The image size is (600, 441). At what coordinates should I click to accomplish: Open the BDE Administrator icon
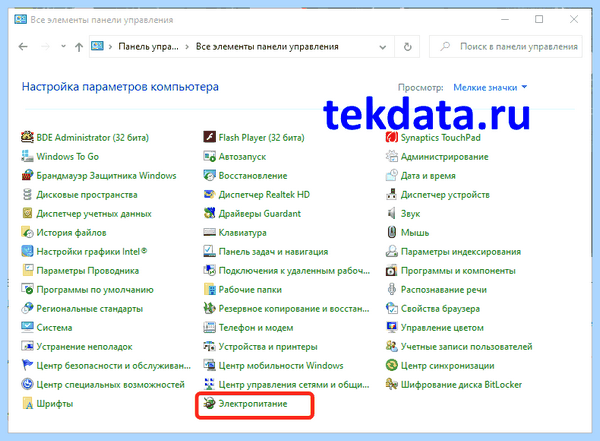[x=27, y=137]
